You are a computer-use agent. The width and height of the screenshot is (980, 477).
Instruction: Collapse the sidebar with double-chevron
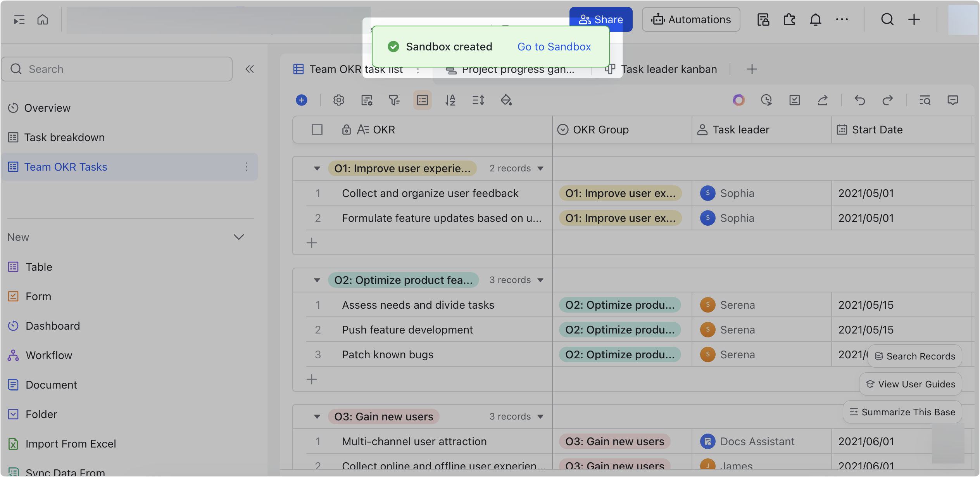(x=250, y=69)
